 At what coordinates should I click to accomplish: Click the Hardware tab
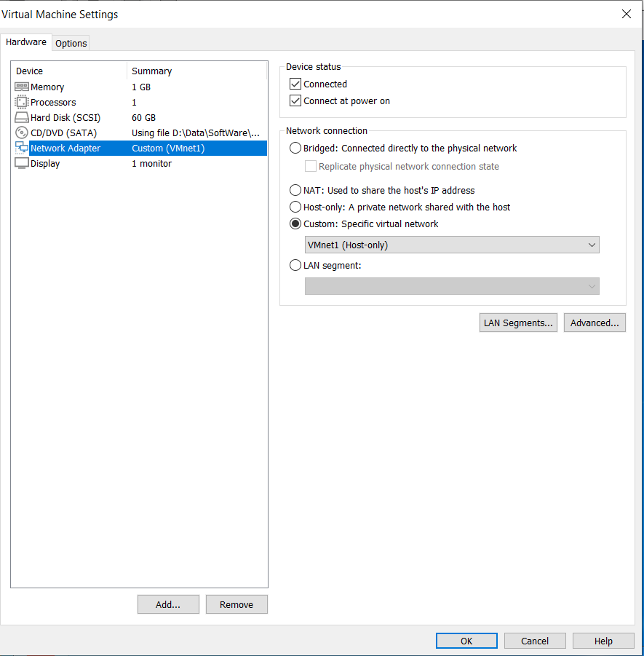pos(26,42)
